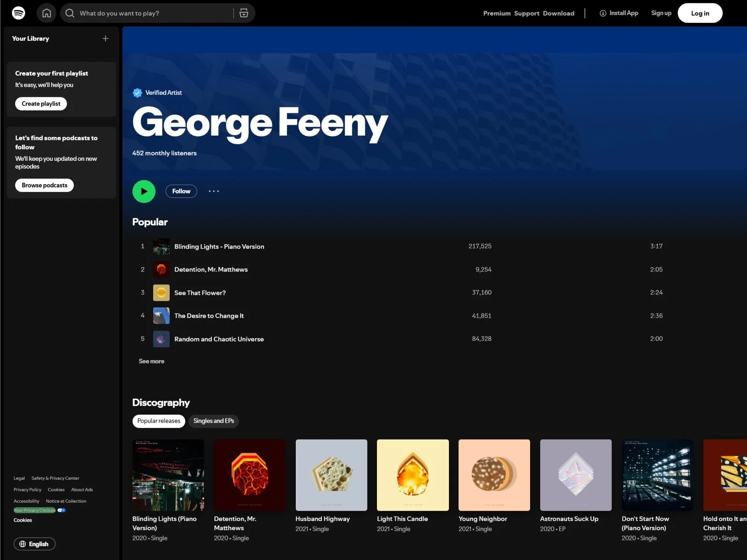The width and height of the screenshot is (747, 560).
Task: Play George Feeny with the green play button
Action: click(144, 191)
